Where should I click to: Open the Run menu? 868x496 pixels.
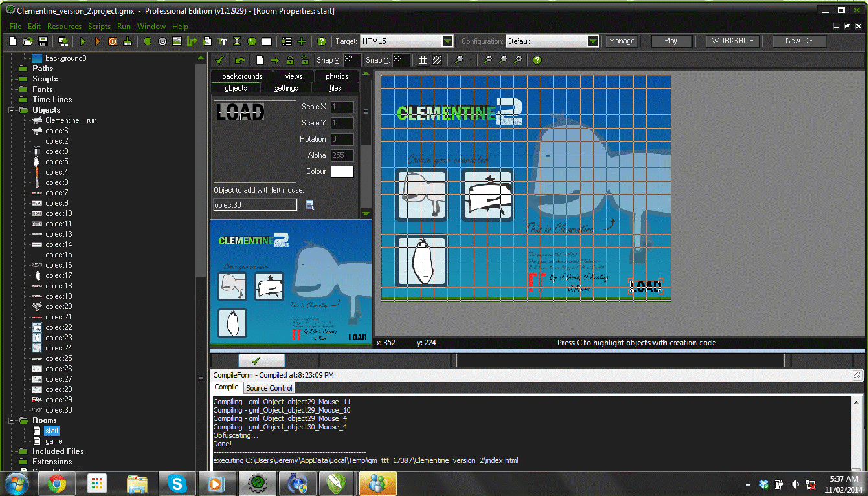tap(124, 27)
